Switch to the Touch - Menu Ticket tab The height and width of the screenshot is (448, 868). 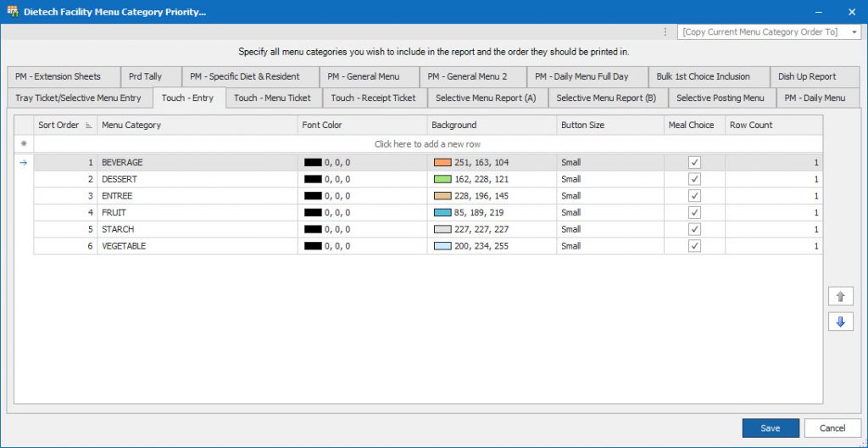pos(272,98)
